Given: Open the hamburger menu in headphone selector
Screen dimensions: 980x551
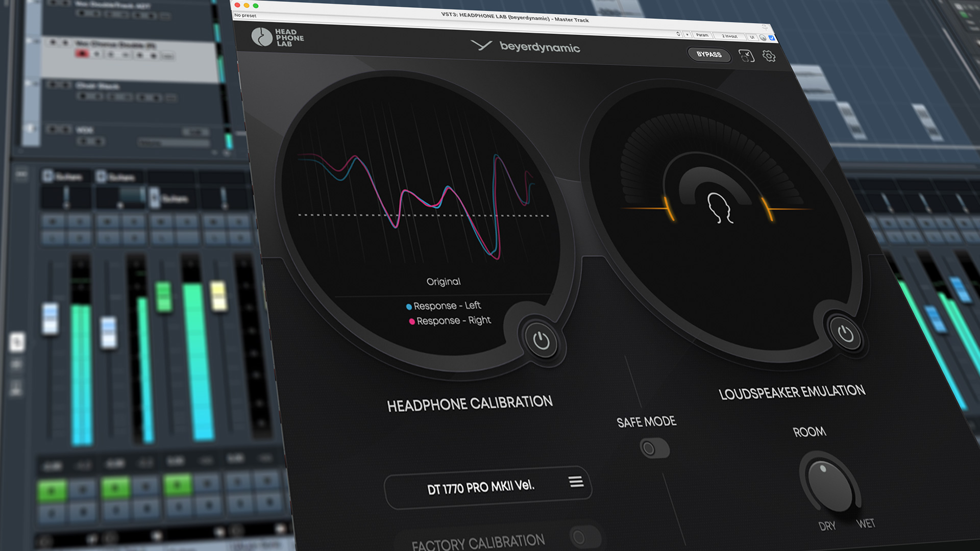Looking at the screenshot, I should [x=576, y=482].
